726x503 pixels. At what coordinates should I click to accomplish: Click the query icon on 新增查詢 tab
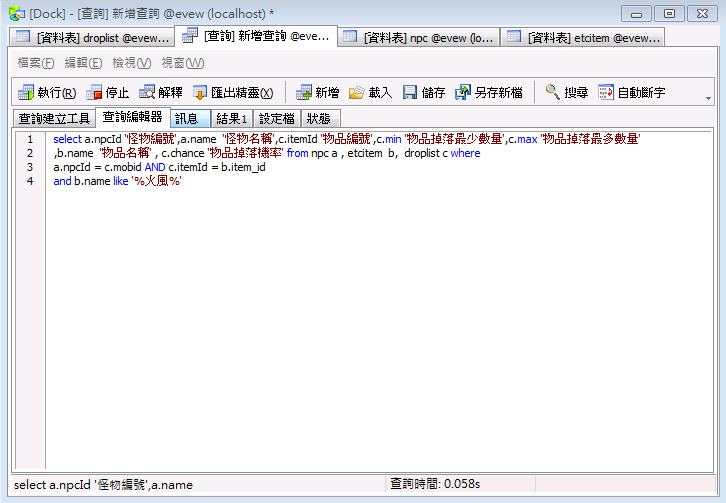(x=190, y=35)
